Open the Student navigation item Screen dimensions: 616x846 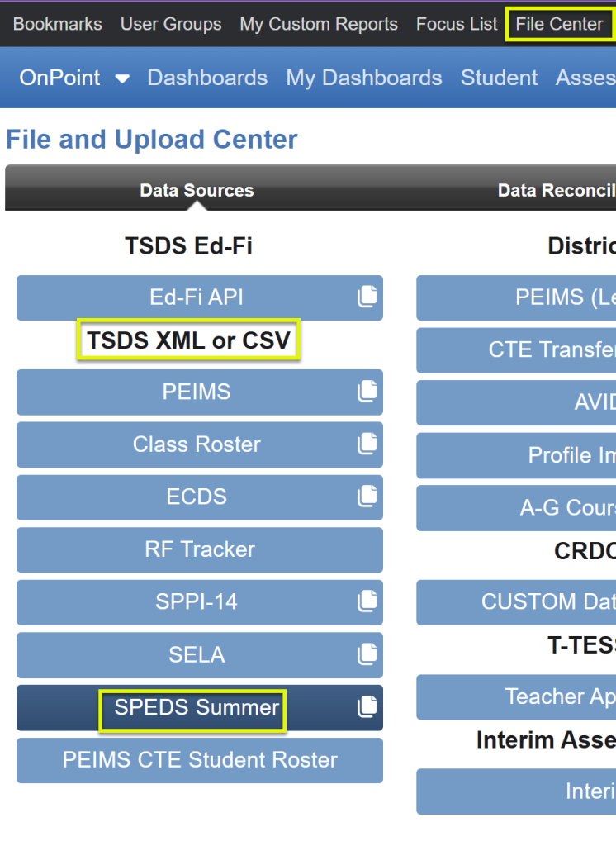pos(499,78)
